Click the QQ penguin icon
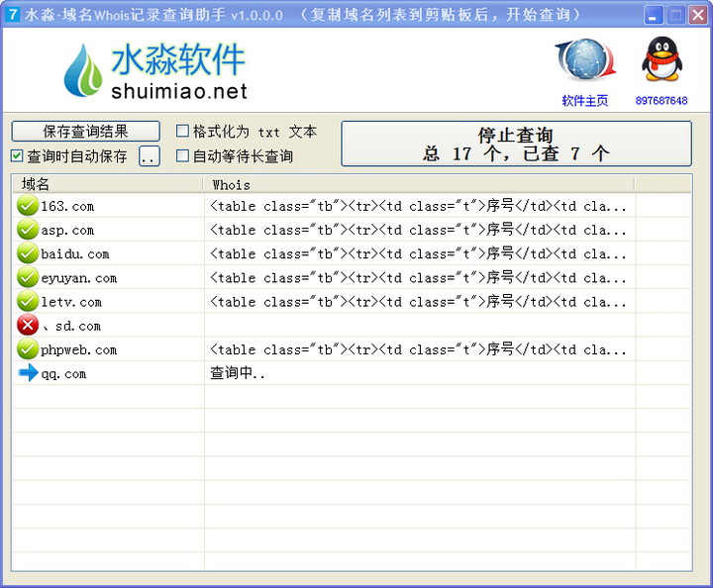This screenshot has height=588, width=713. (662, 59)
